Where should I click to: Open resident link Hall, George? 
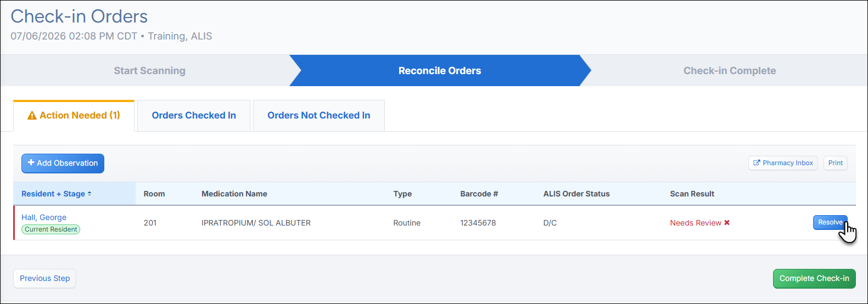[x=44, y=217]
